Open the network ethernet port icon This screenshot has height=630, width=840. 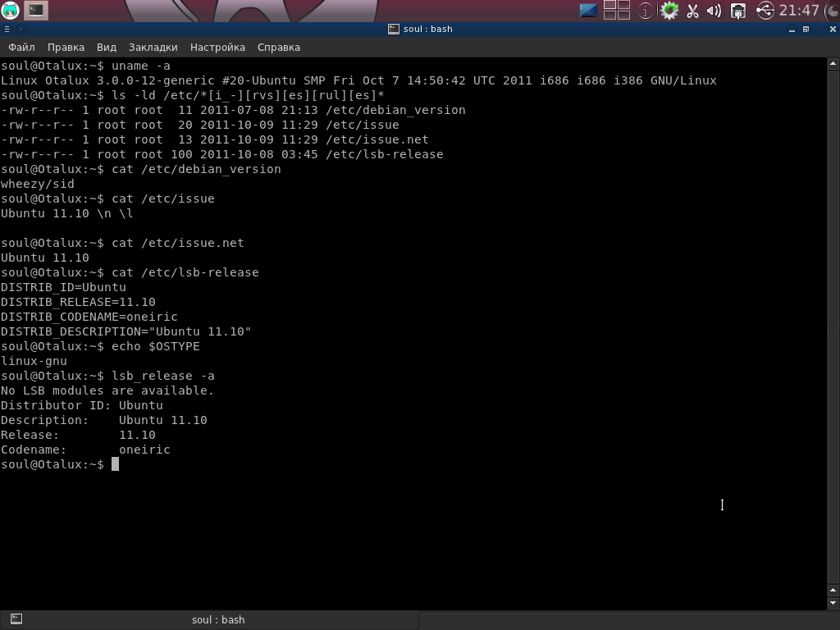(x=738, y=10)
